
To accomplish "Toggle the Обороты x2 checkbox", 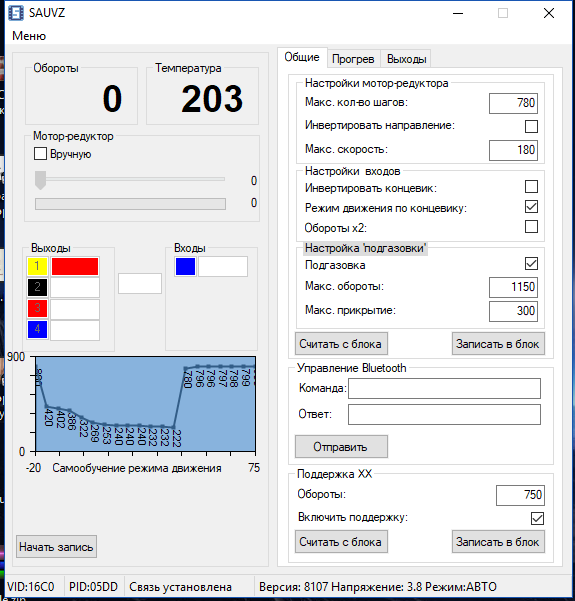I will click(x=531, y=227).
